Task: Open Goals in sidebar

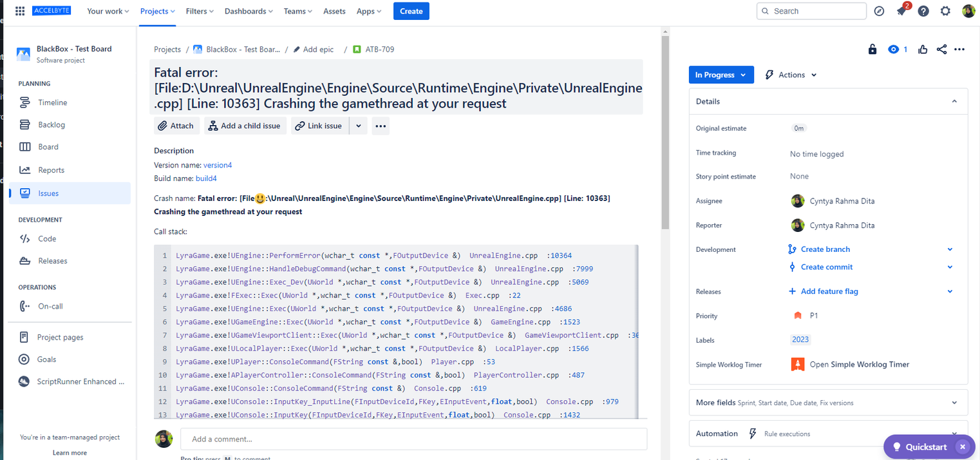Action: coord(70,359)
